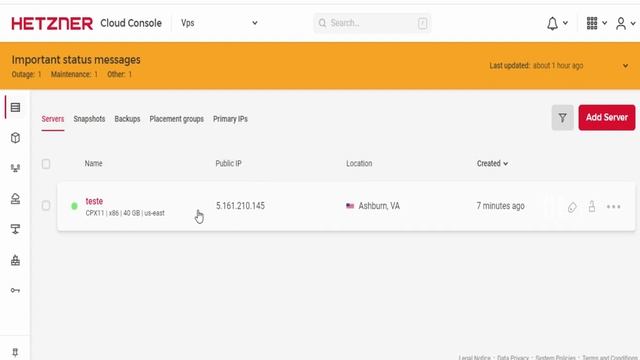Click the filter funnel button
Viewport: 640px width, 360px height.
coord(562,118)
